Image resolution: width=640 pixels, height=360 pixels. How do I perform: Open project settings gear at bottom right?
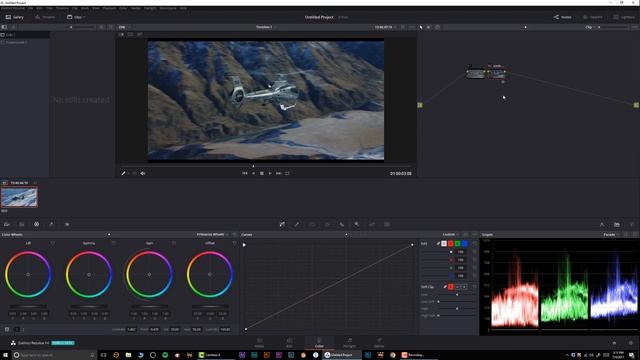tap(631, 343)
